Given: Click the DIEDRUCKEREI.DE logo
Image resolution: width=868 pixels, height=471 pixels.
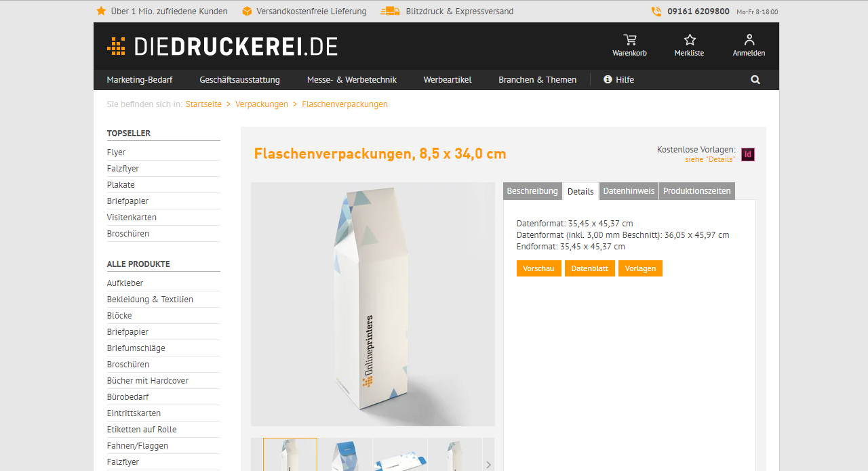Looking at the screenshot, I should (222, 46).
